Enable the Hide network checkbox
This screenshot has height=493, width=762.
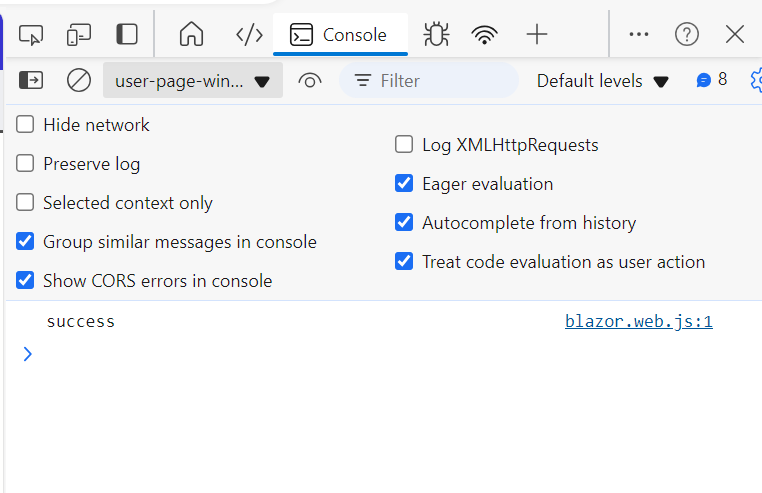[x=25, y=125]
